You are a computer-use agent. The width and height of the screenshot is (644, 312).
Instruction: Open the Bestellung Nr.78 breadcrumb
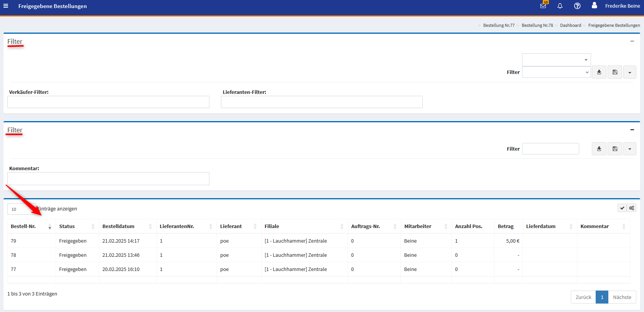click(537, 25)
